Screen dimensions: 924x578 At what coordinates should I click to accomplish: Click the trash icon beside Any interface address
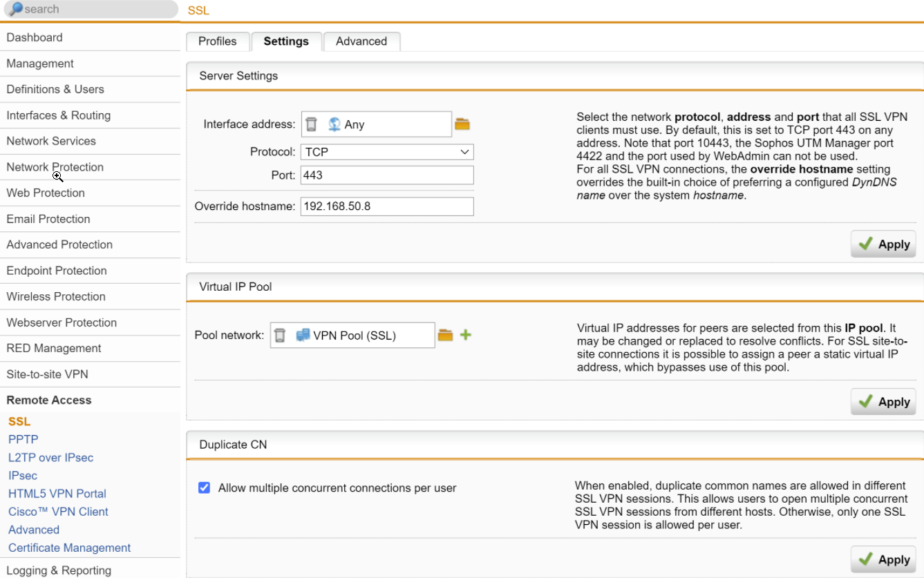[312, 124]
